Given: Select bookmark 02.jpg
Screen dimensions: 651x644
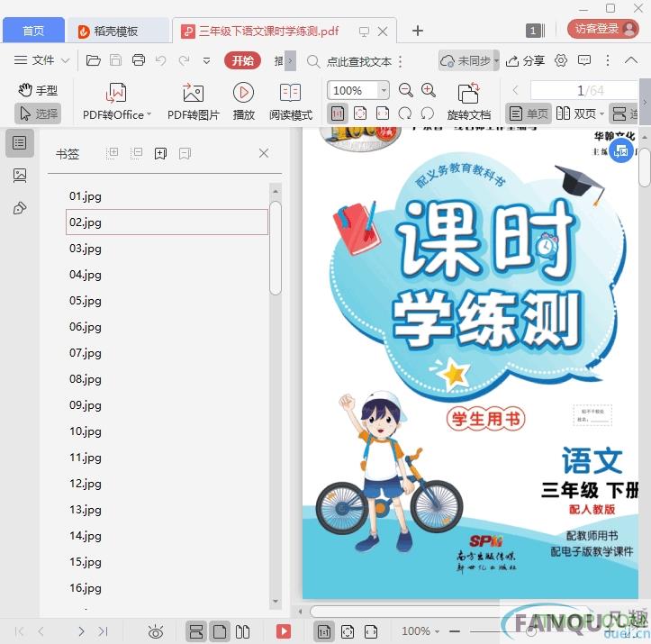Looking at the screenshot, I should (167, 222).
